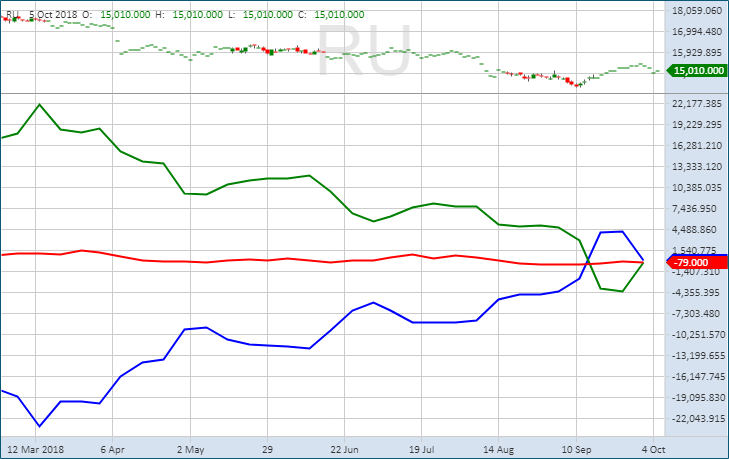Click the 18,059.060 price axis value
This screenshot has width=729, height=459.
point(697,11)
